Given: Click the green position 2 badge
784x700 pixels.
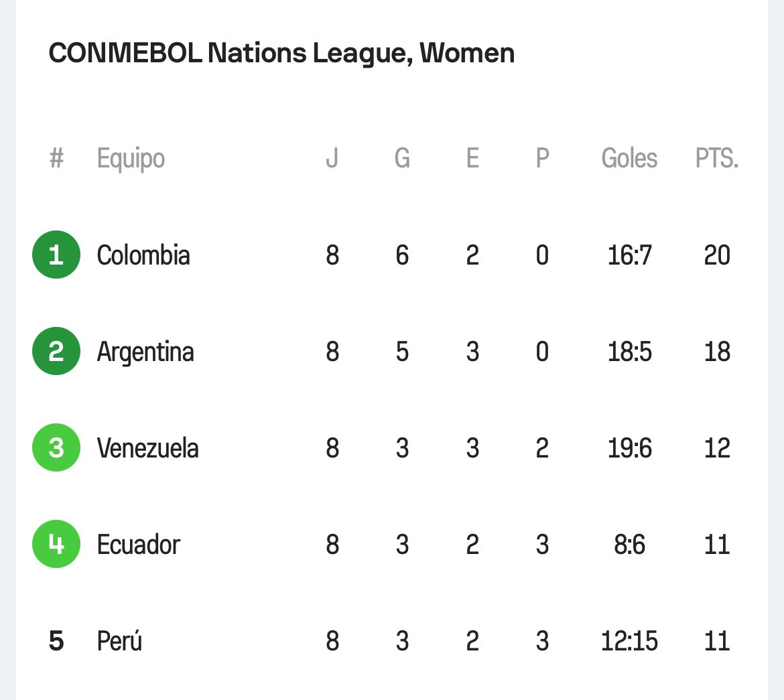Looking at the screenshot, I should (x=56, y=351).
